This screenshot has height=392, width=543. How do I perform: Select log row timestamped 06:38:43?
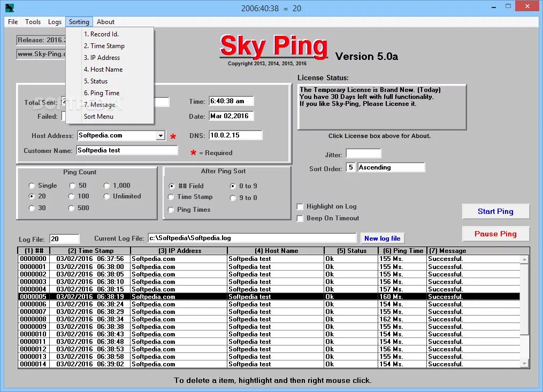(269, 334)
